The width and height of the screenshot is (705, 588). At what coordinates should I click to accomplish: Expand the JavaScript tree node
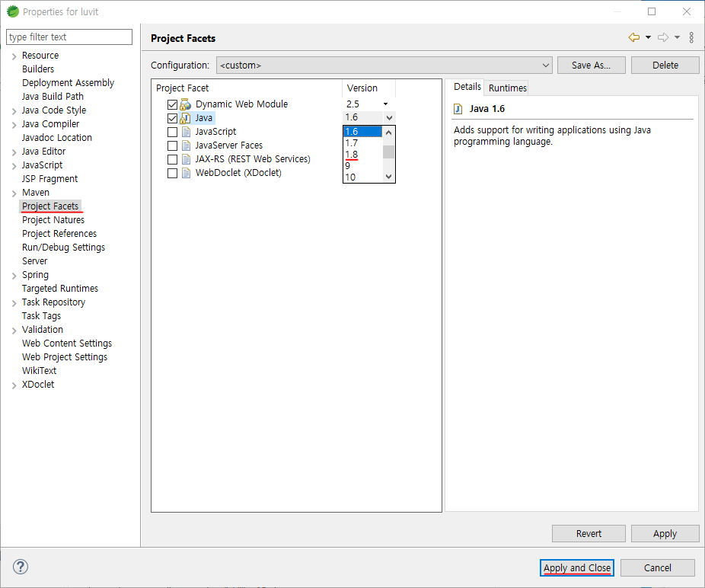14,165
